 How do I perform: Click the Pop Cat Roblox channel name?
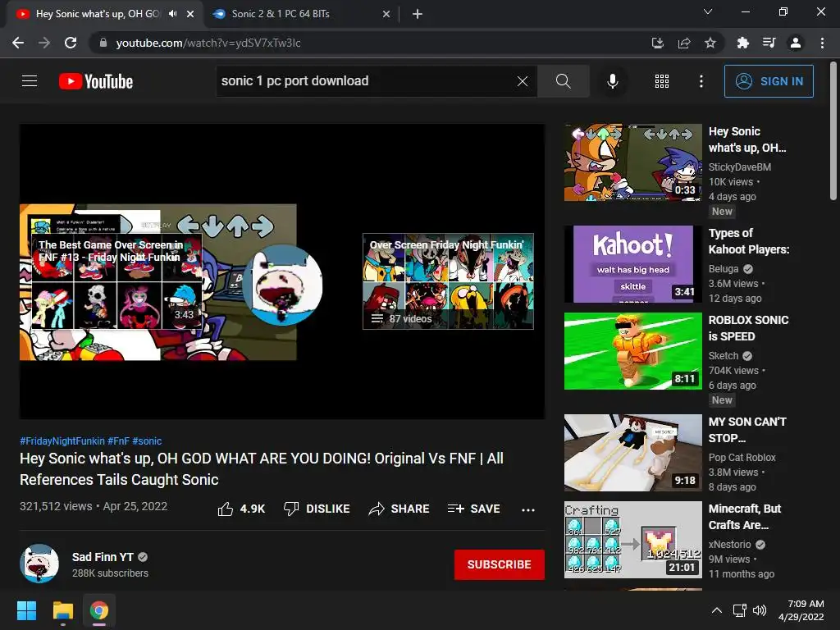pyautogui.click(x=742, y=458)
